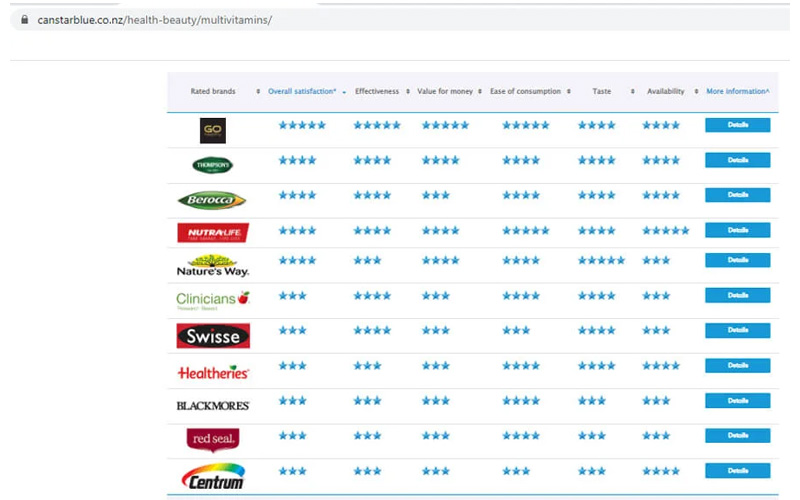
Task: Open Details for GO Healthy
Action: [x=738, y=125]
